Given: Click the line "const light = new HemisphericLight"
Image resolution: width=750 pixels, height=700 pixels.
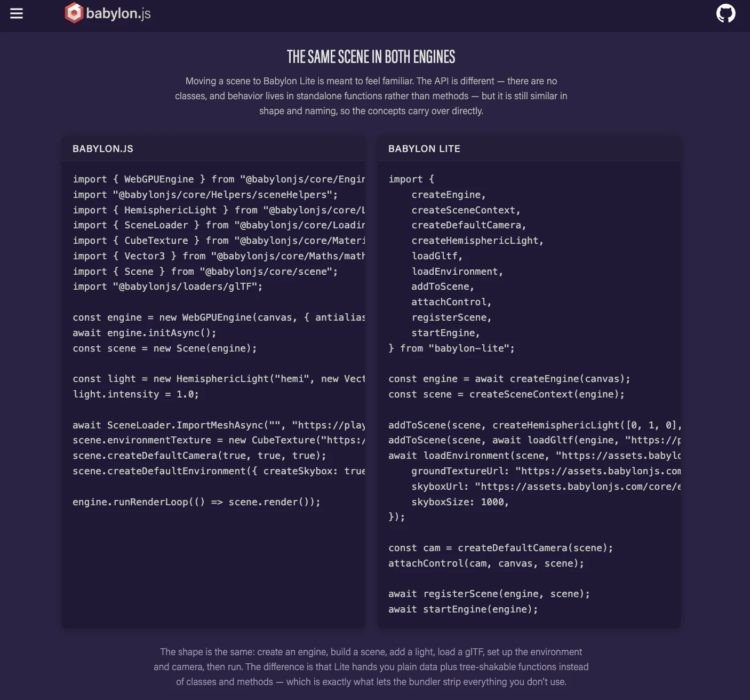Looking at the screenshot, I should (x=219, y=379).
